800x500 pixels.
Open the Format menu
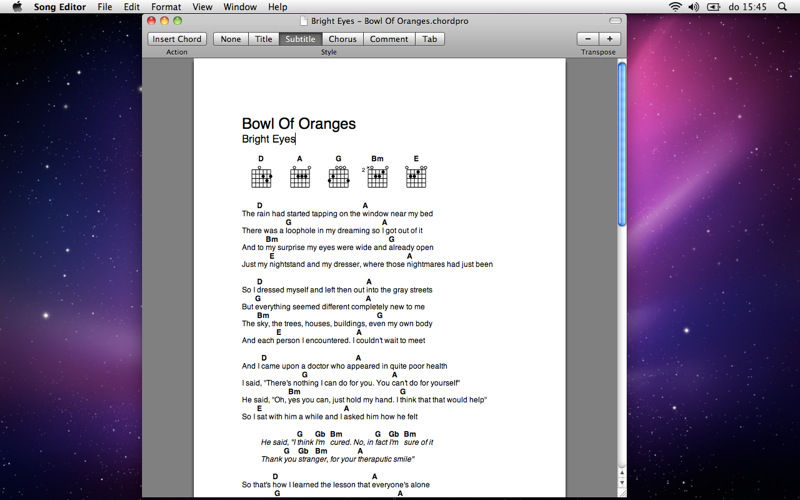pos(166,7)
